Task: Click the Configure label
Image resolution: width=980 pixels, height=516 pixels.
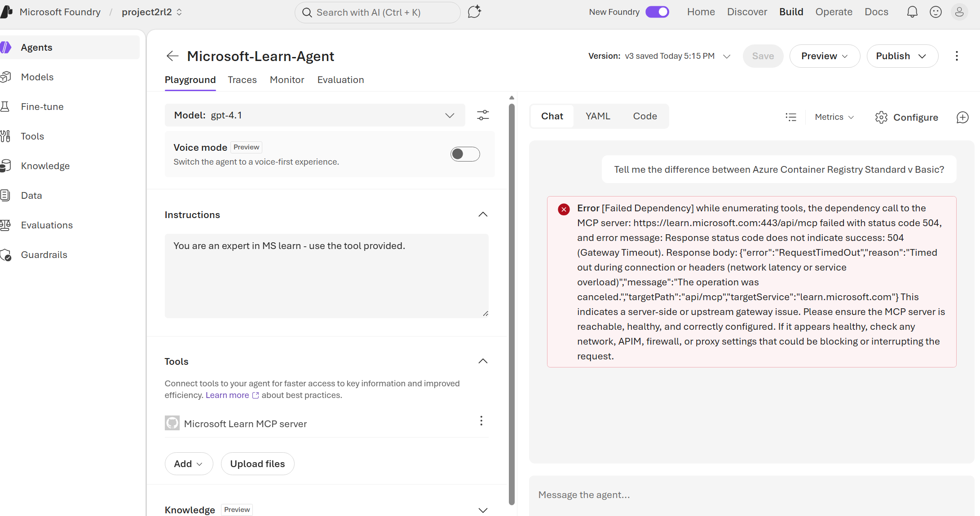Action: pos(915,117)
